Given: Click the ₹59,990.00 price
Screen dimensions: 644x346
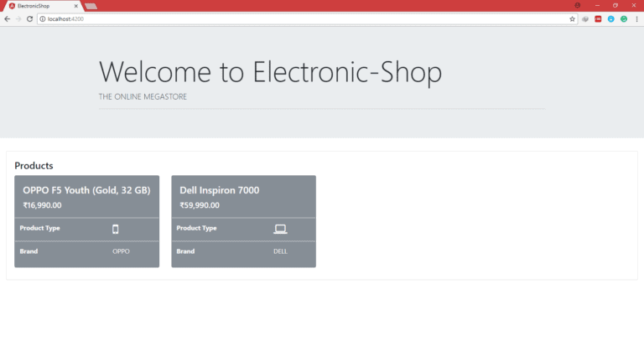Looking at the screenshot, I should pyautogui.click(x=200, y=205).
